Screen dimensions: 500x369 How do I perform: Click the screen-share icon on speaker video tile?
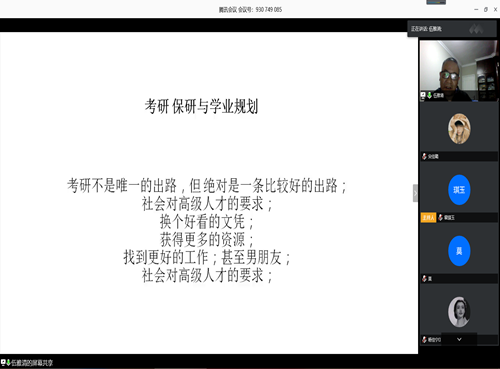[423, 95]
